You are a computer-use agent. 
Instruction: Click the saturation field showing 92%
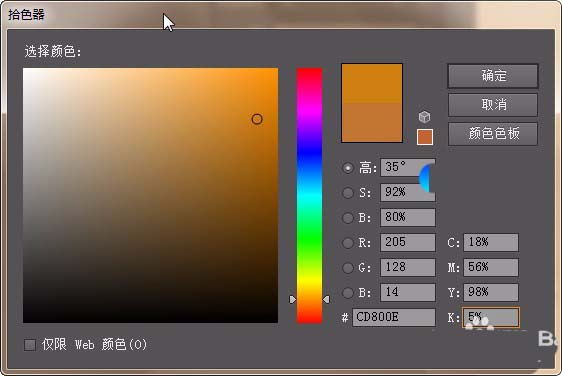(408, 192)
